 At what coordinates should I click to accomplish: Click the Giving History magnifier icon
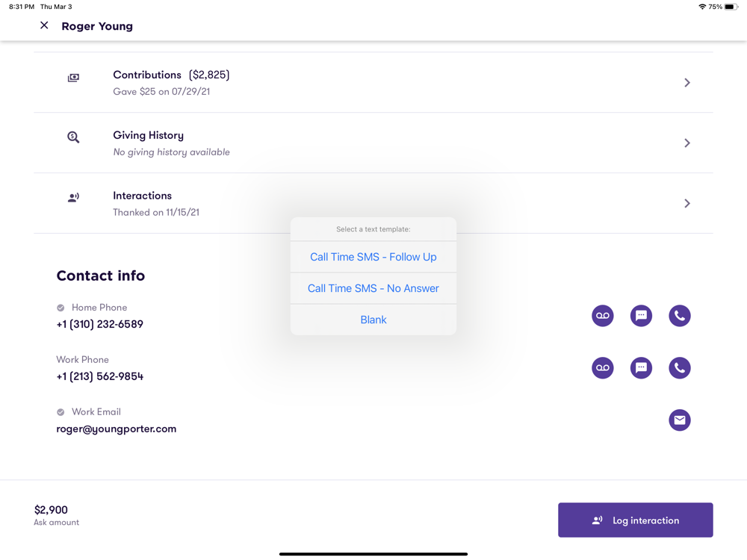[x=73, y=137]
